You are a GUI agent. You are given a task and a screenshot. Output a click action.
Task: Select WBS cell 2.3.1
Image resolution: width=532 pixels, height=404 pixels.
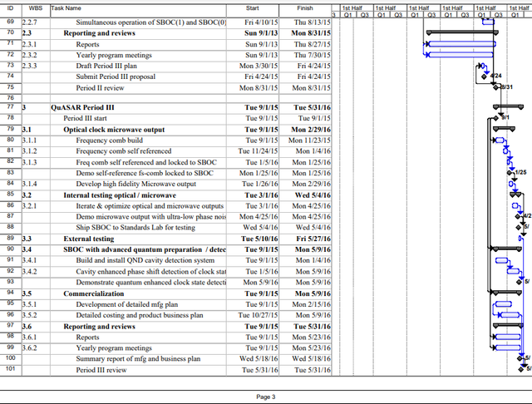point(30,44)
